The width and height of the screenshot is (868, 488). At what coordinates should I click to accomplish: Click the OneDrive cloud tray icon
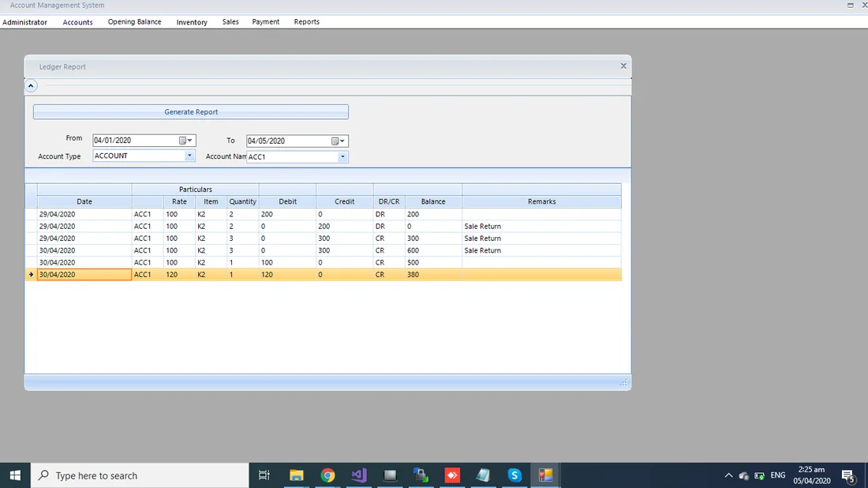[744, 476]
